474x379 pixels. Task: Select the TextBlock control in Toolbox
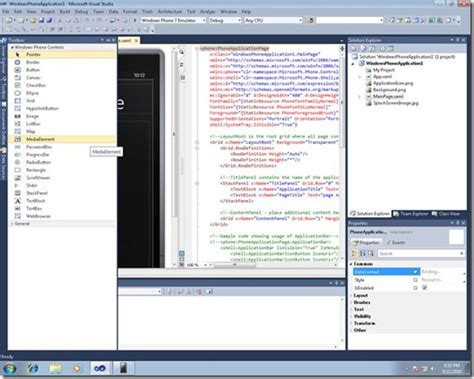point(62,201)
